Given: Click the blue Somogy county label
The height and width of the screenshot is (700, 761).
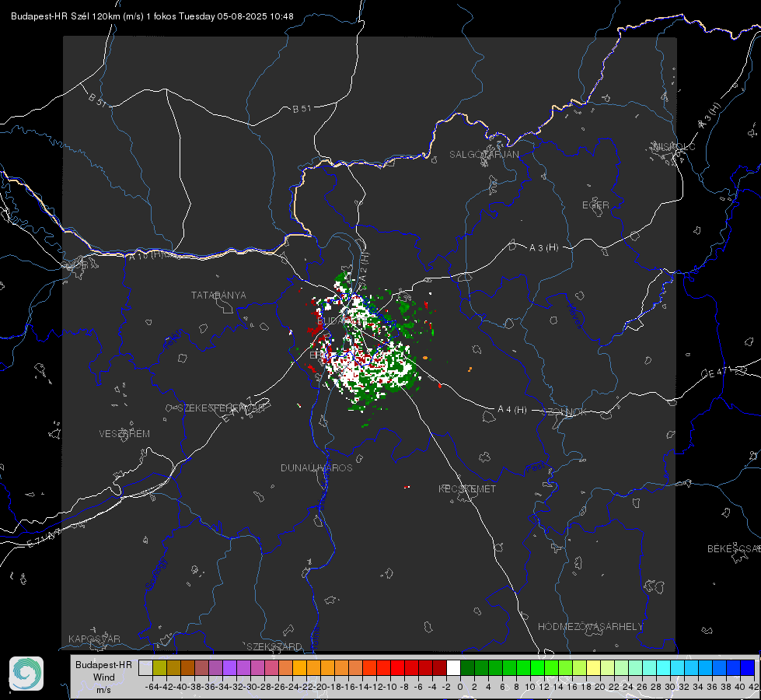Looking at the screenshot, I should coord(155,574).
